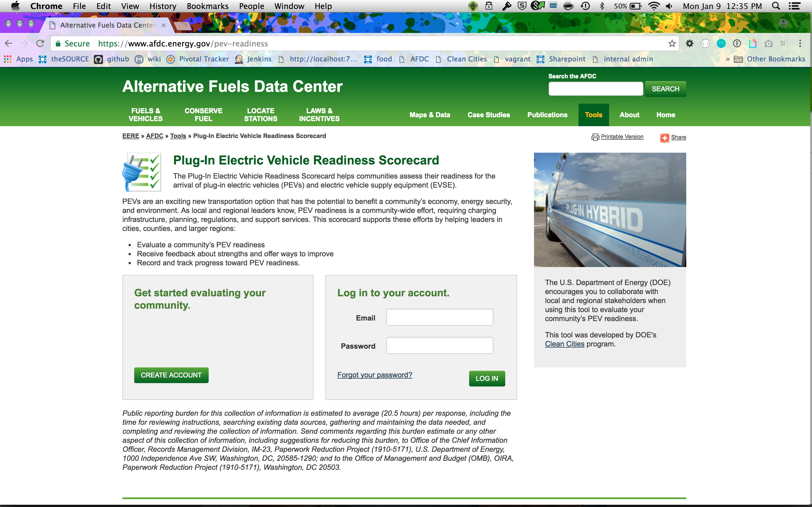Click the bookmark star icon in address bar
This screenshot has height=507, width=812.
click(672, 44)
